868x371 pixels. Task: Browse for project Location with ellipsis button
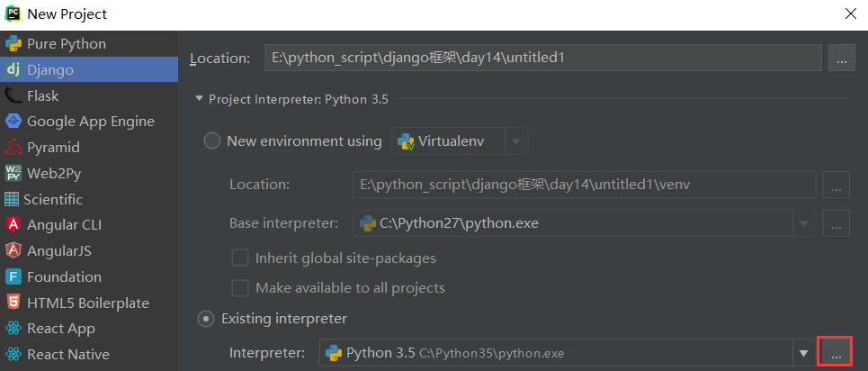coord(840,59)
